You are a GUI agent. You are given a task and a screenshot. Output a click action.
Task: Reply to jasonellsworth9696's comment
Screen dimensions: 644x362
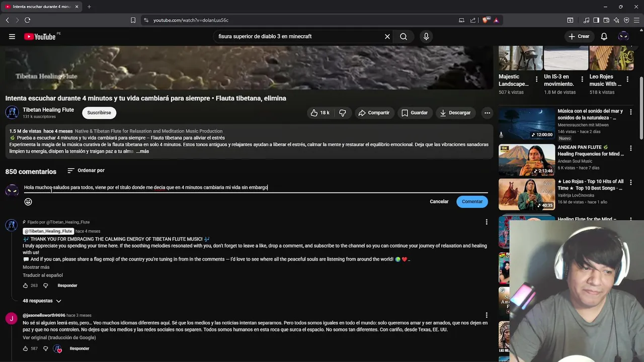pyautogui.click(x=79, y=348)
